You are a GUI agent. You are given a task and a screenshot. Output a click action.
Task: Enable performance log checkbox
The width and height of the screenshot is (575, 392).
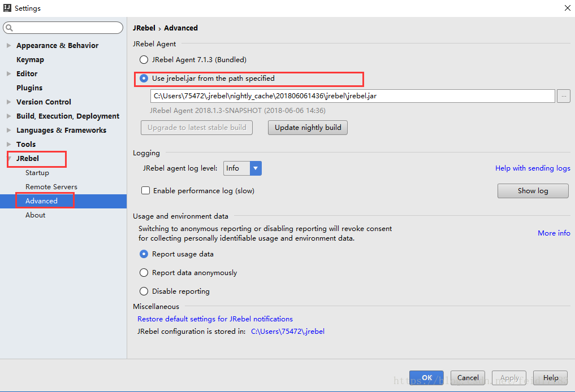tap(146, 191)
